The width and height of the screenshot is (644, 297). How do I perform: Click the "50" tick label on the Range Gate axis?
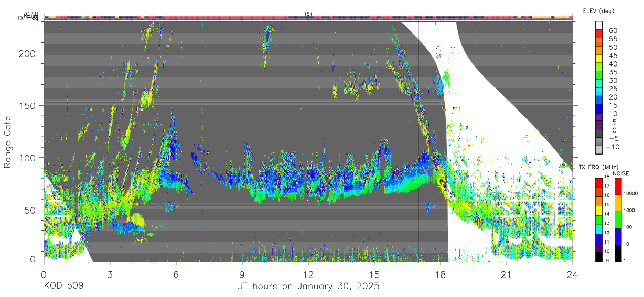tap(31, 210)
